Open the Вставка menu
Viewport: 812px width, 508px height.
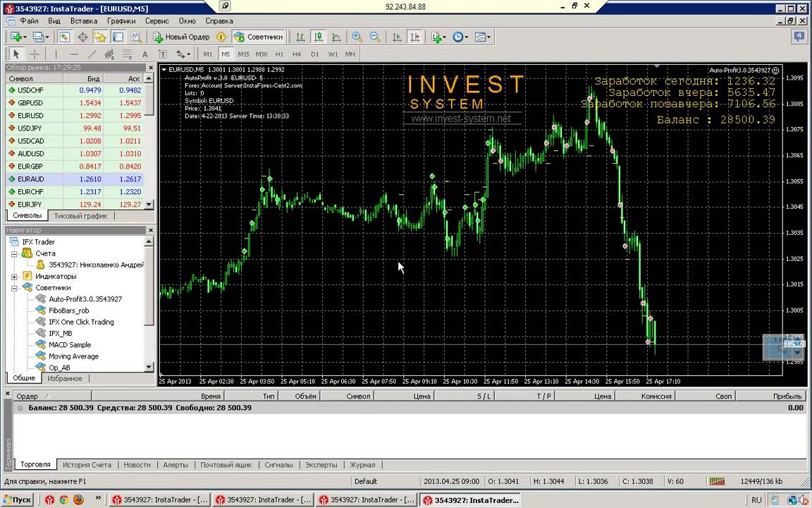(83, 20)
